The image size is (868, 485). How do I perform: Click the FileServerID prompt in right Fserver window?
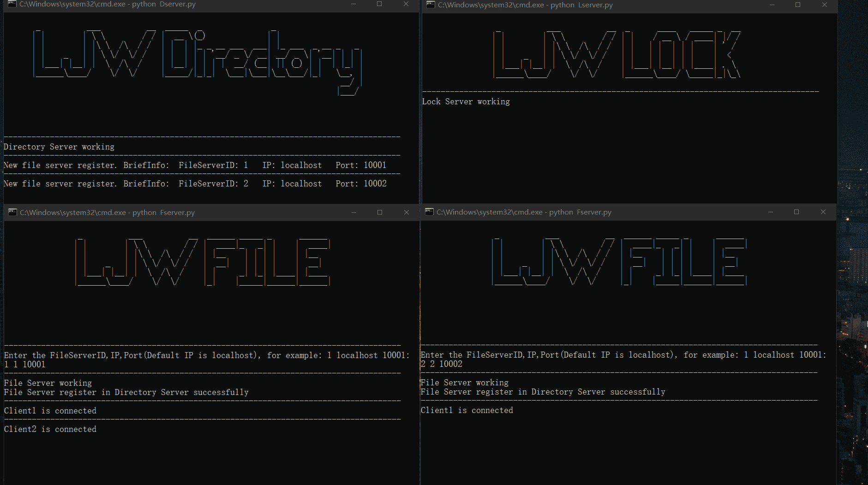(x=624, y=355)
